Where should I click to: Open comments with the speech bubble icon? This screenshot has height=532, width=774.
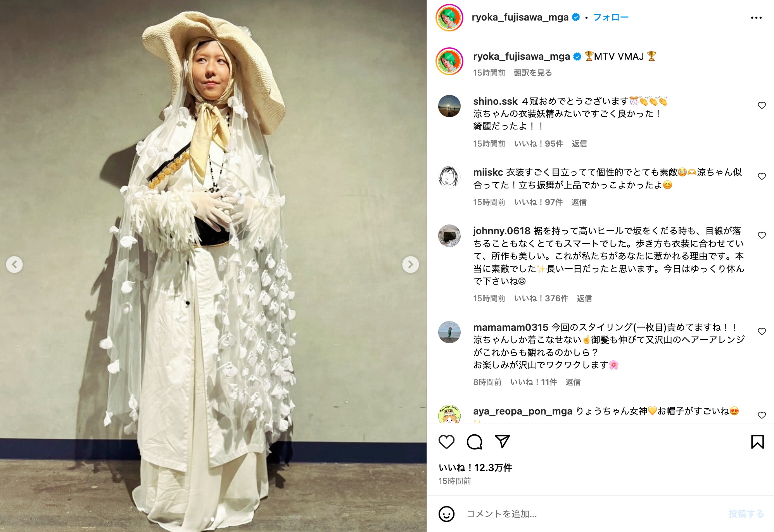[474, 442]
